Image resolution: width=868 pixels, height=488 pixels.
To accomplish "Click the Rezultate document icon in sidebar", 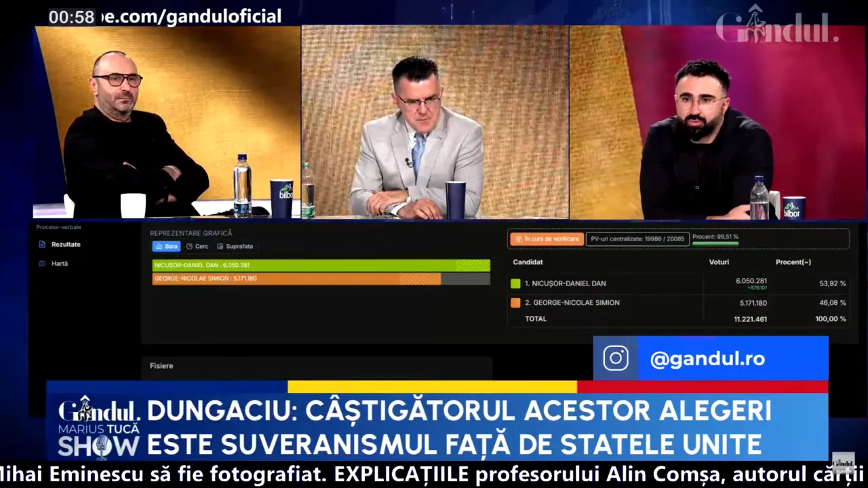I will 42,245.
